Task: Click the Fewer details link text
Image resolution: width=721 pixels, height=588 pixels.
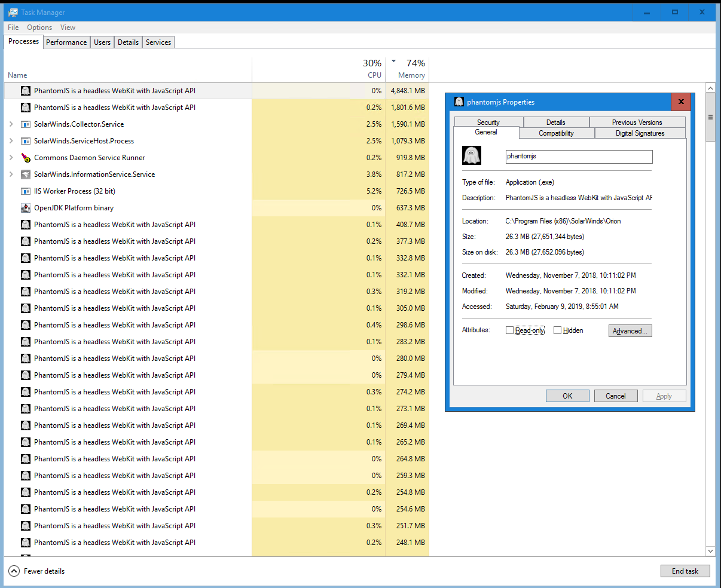Action: [44, 571]
